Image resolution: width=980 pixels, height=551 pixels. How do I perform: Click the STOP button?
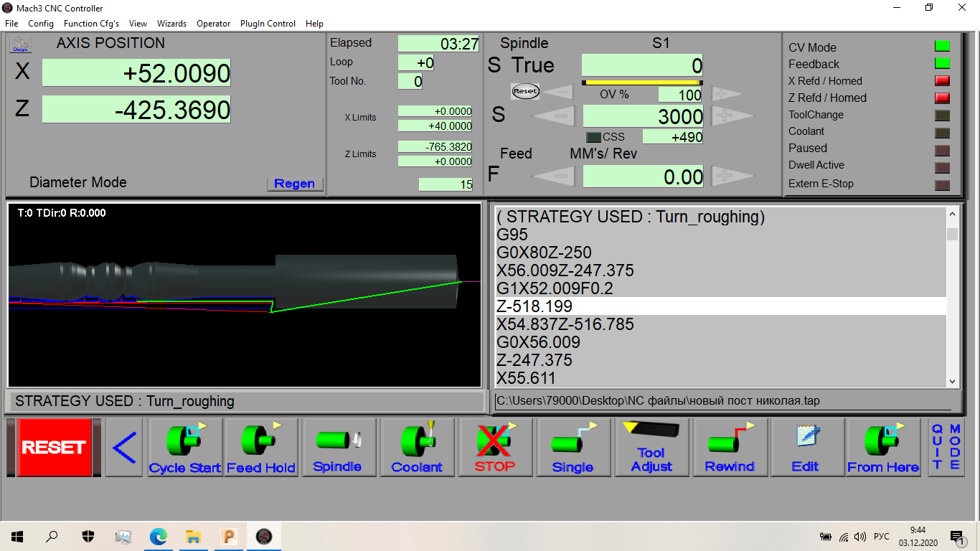pos(494,448)
